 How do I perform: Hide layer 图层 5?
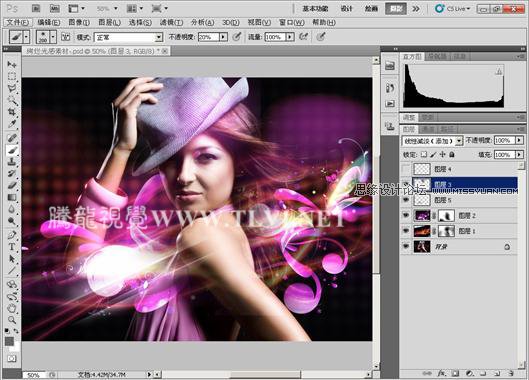[406, 200]
